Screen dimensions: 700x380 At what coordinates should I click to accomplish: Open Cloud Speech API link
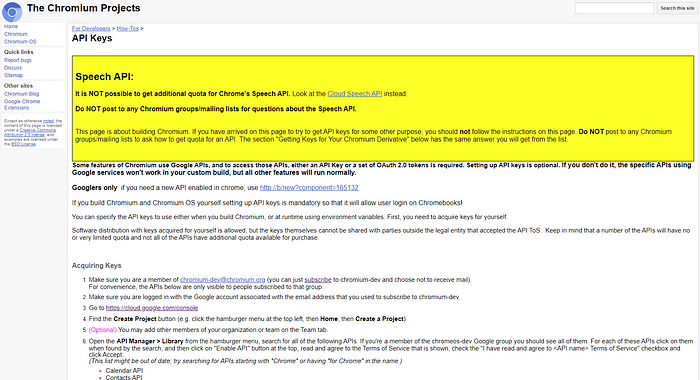pos(355,94)
